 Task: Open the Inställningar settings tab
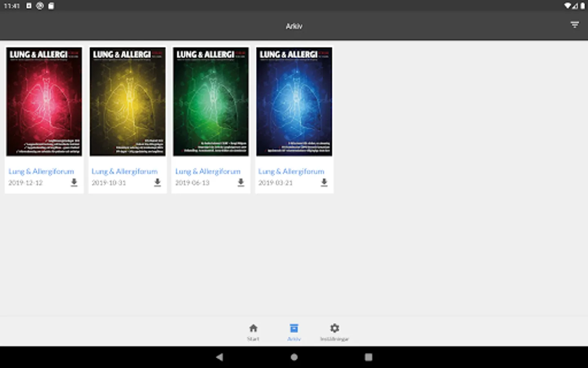[x=334, y=332]
